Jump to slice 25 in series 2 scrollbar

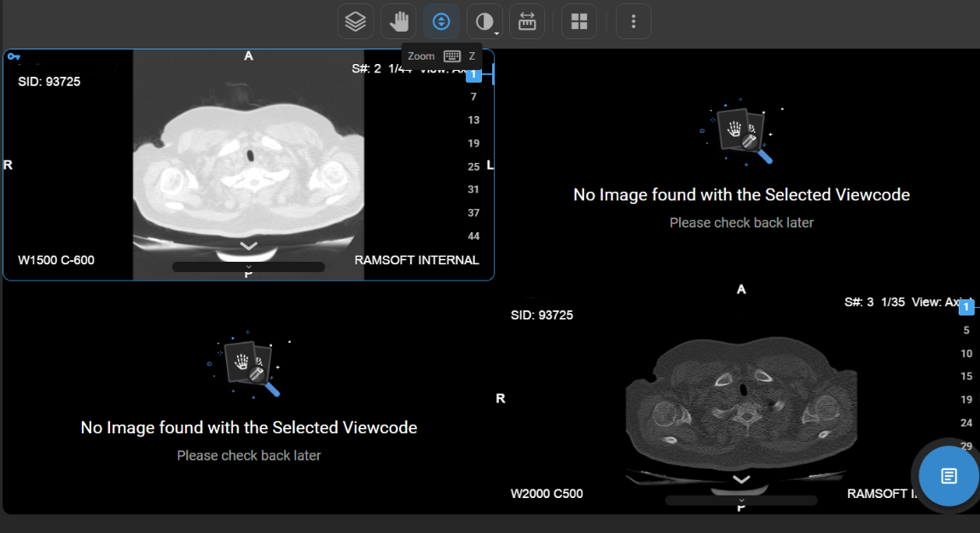pos(473,166)
